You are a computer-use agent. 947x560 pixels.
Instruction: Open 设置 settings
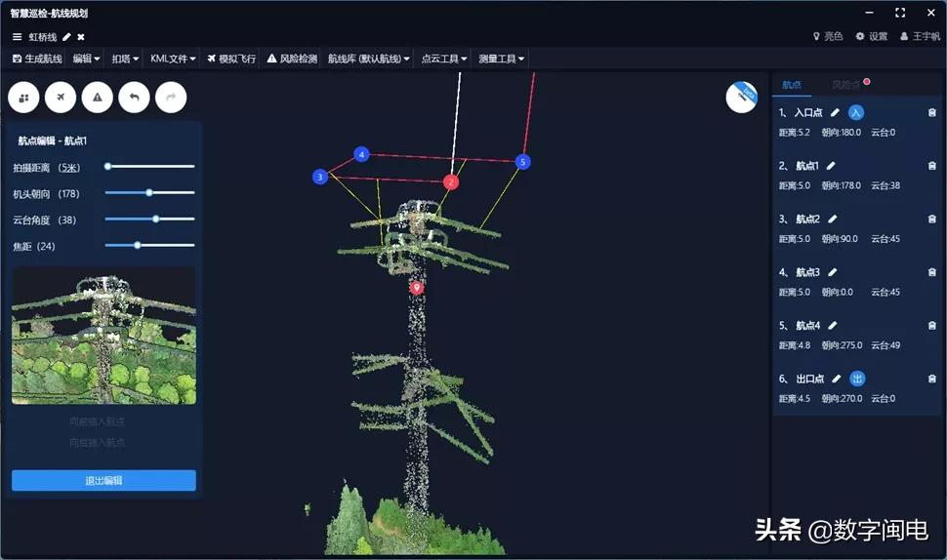tap(872, 36)
